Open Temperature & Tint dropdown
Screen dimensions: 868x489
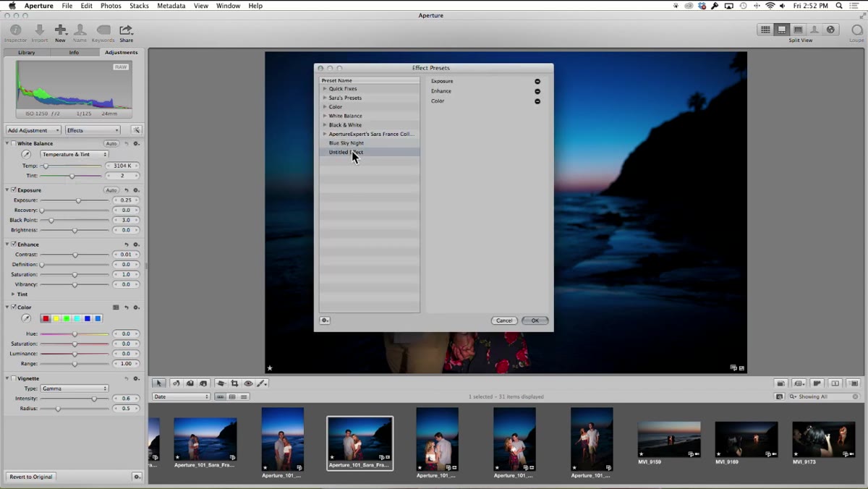point(75,154)
